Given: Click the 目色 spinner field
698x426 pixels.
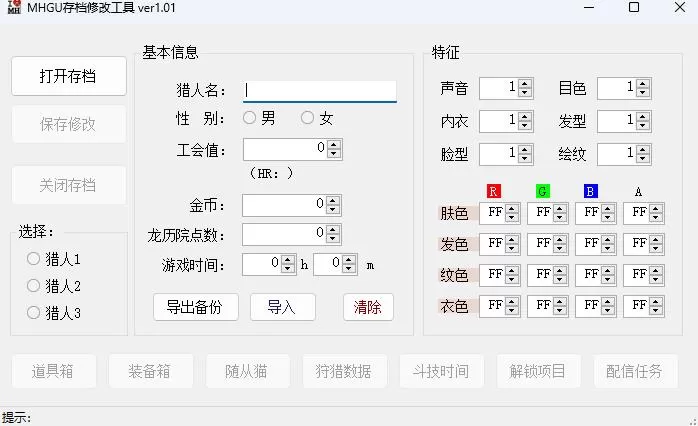Looking at the screenshot, I should (624, 88).
